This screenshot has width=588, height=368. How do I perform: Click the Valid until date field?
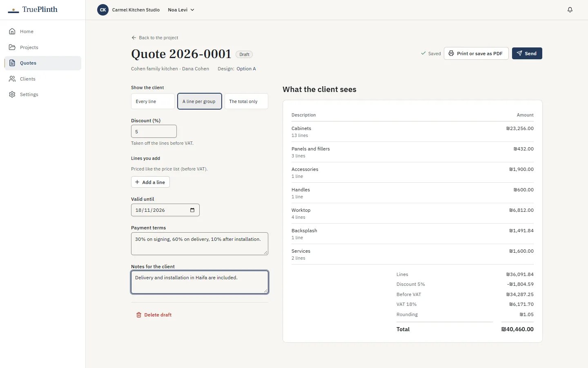(165, 210)
